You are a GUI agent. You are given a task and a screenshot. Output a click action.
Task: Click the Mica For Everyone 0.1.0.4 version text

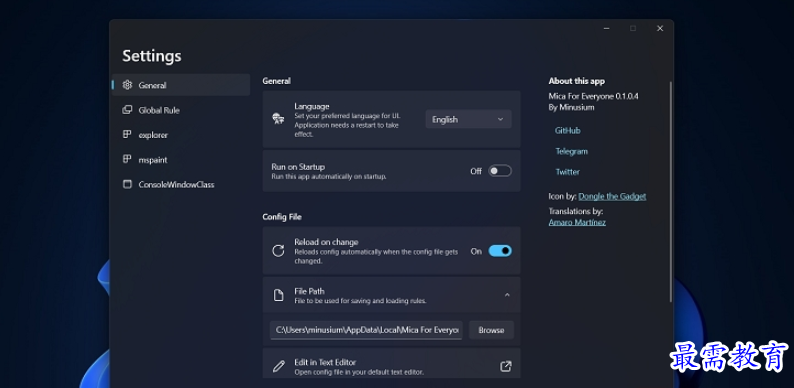tap(593, 96)
